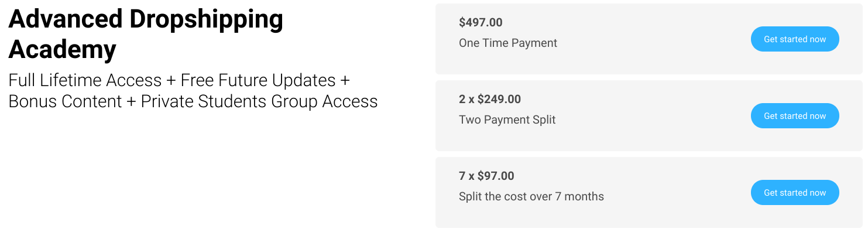Click the Bonus Content phrase
868x232 pixels.
(65, 101)
